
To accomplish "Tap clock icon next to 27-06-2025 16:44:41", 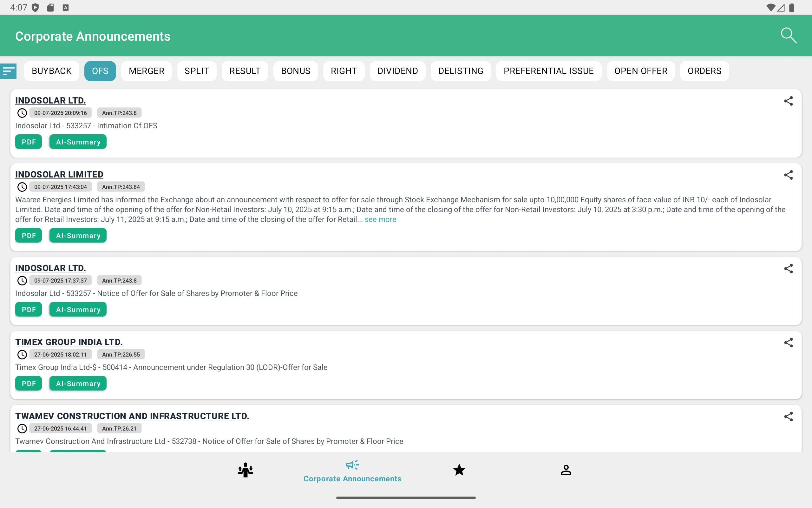I will (x=22, y=428).
